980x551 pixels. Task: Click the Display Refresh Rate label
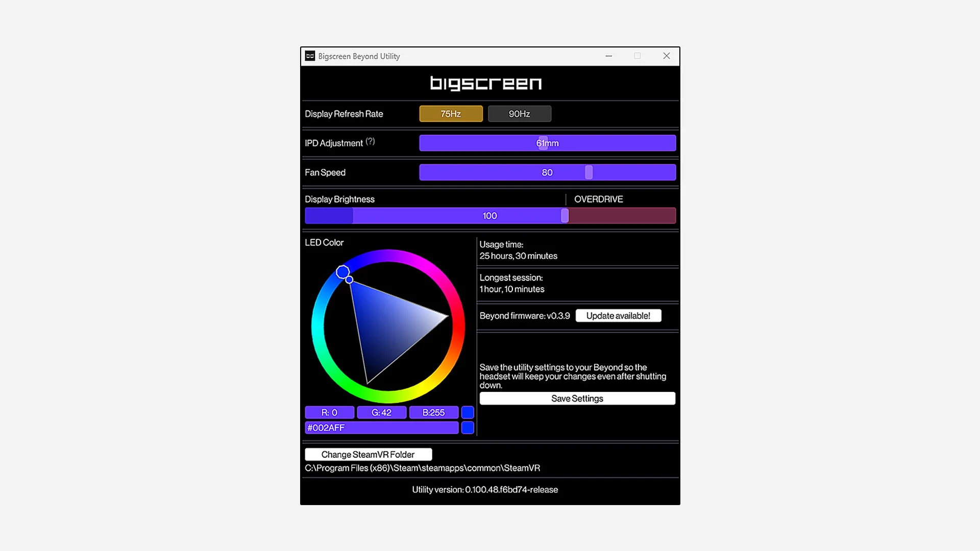click(x=344, y=114)
